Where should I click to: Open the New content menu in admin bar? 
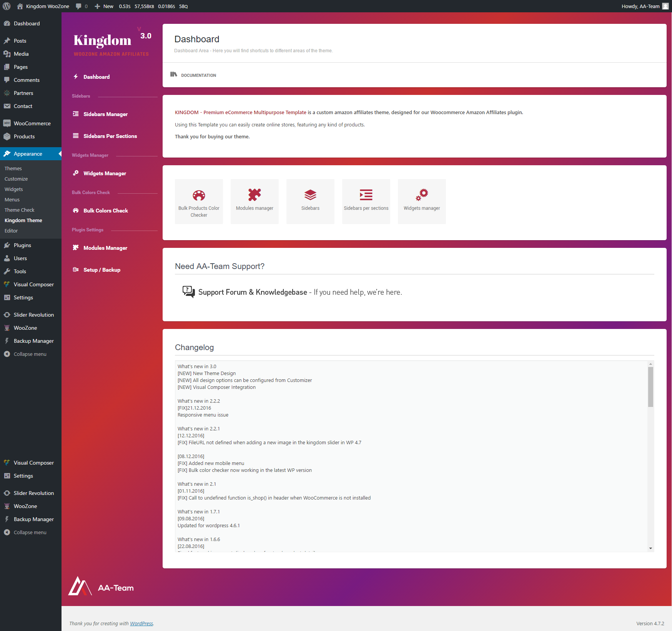[x=104, y=6]
